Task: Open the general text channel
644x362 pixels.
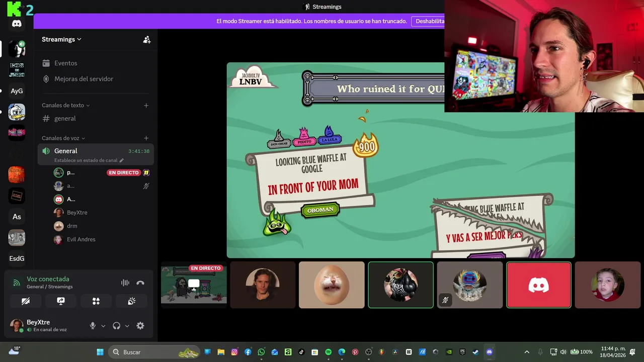Action: [x=96, y=119]
